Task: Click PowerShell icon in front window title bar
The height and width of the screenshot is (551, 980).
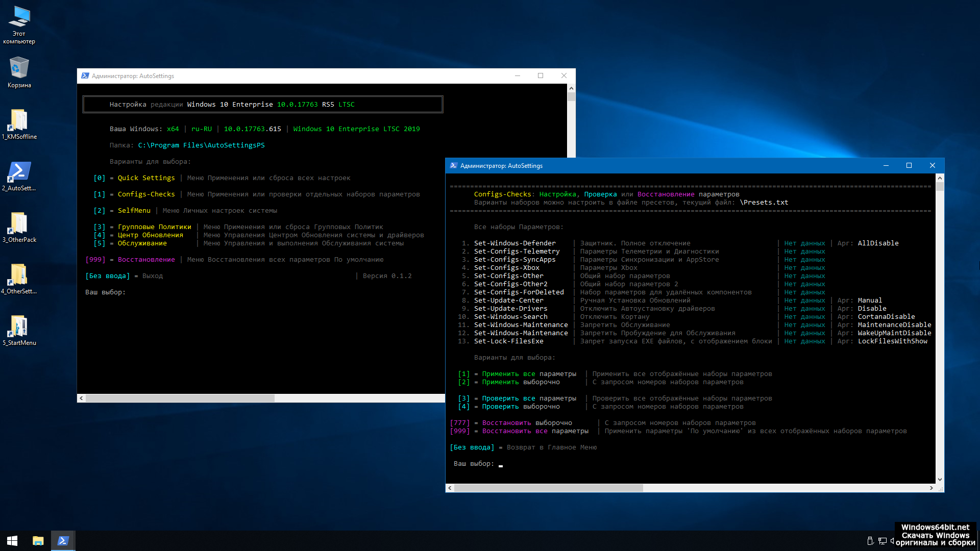Action: (x=453, y=166)
